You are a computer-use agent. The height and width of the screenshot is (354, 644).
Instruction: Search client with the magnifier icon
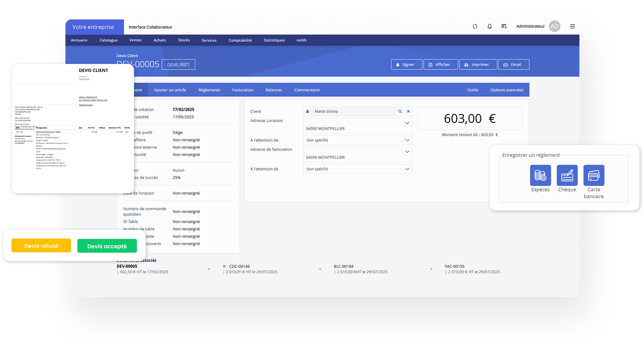pos(400,112)
